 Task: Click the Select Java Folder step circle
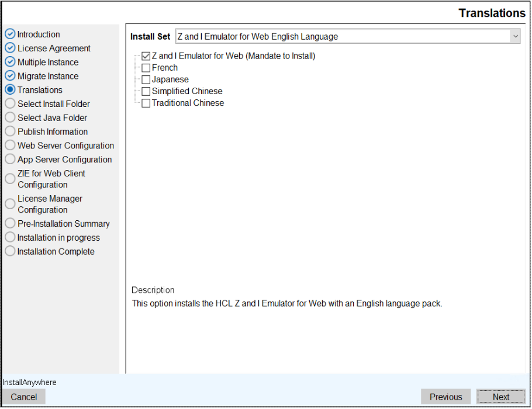pos(10,117)
